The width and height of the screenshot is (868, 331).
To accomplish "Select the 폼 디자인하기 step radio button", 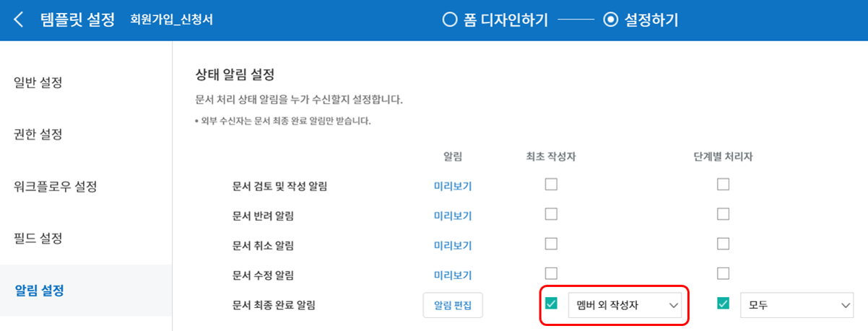I will point(450,20).
